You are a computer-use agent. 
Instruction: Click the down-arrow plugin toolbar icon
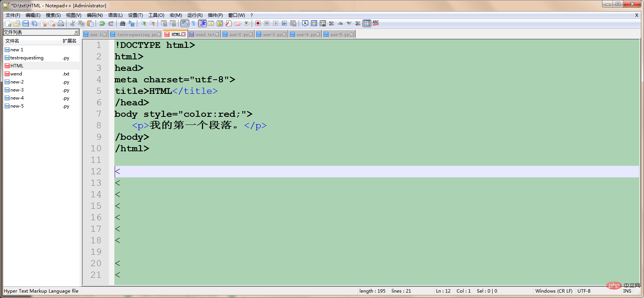coord(349,23)
